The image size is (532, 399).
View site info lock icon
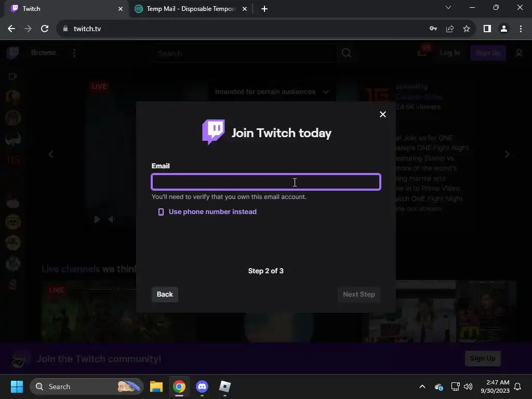pos(65,29)
